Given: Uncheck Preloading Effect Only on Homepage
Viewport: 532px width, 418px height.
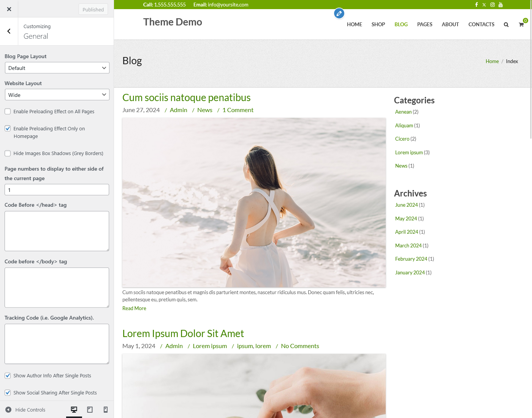Looking at the screenshot, I should click(8, 128).
